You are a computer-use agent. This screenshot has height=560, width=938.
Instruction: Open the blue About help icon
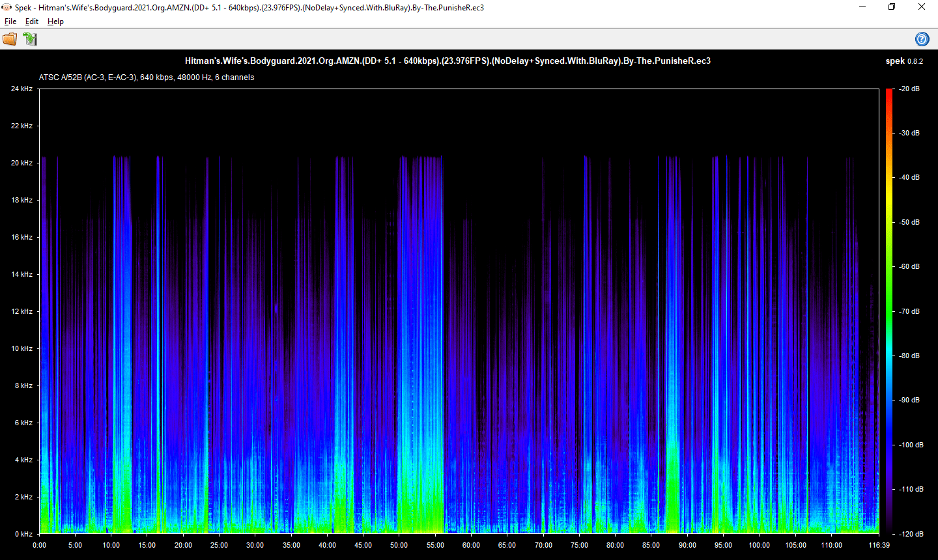(x=922, y=39)
